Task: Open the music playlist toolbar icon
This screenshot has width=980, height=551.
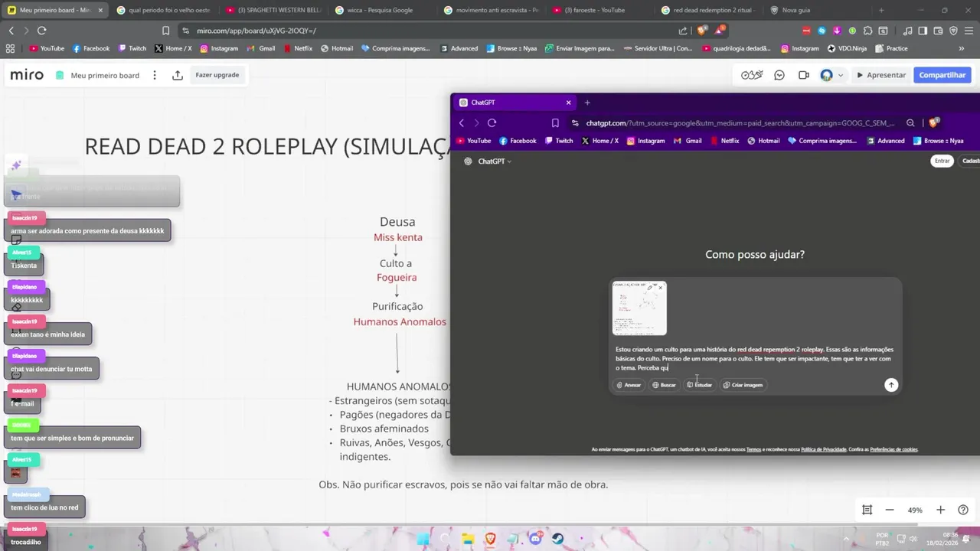Action: click(x=907, y=31)
